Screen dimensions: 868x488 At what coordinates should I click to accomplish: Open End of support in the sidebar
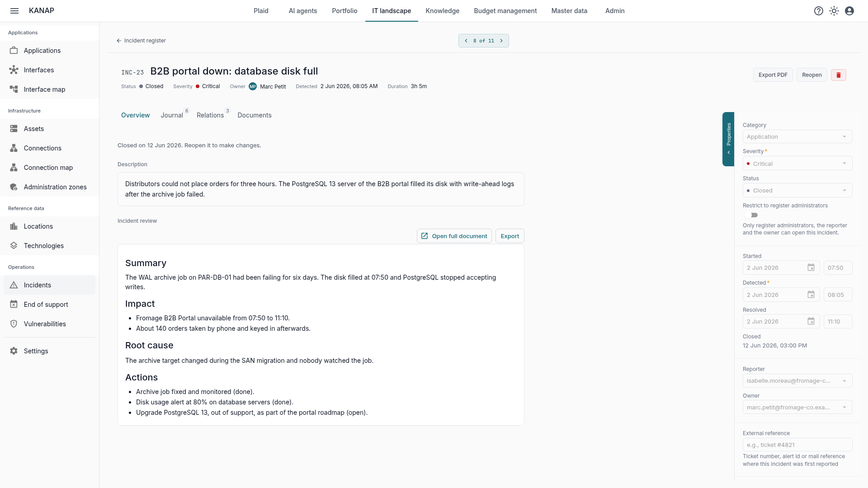point(49,305)
